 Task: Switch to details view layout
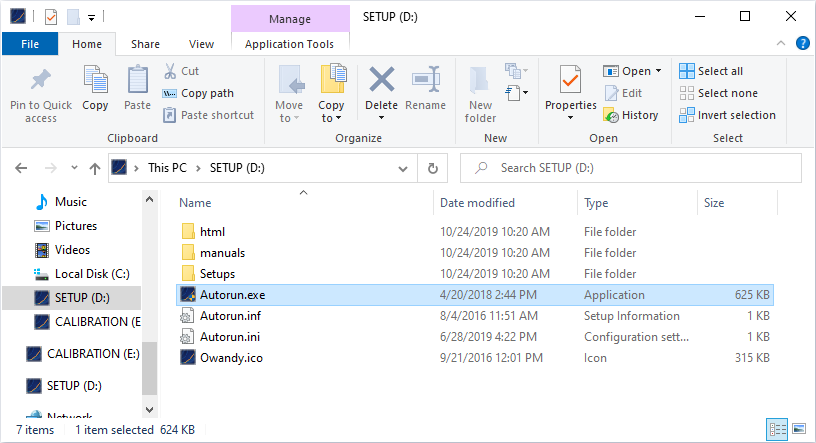[778, 429]
